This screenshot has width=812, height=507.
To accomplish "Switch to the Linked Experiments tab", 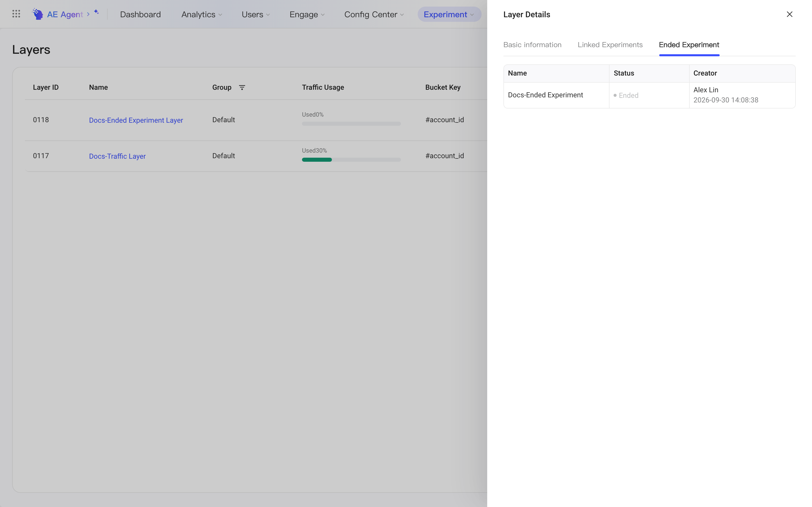I will [610, 45].
